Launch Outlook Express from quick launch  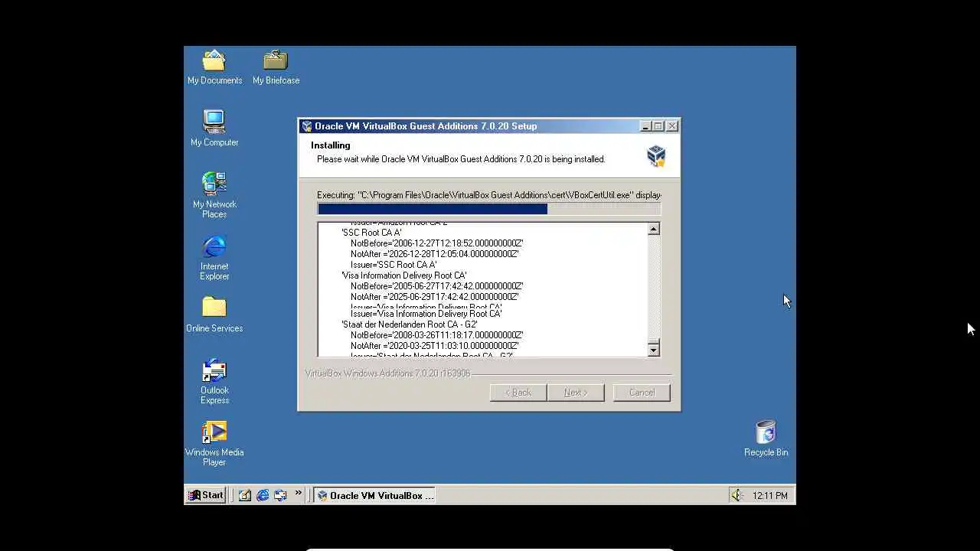(x=280, y=495)
